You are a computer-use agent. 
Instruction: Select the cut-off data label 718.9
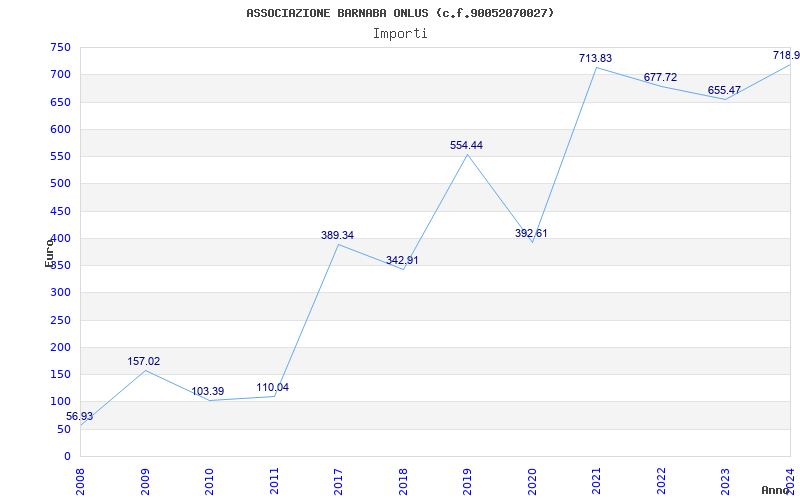[786, 55]
